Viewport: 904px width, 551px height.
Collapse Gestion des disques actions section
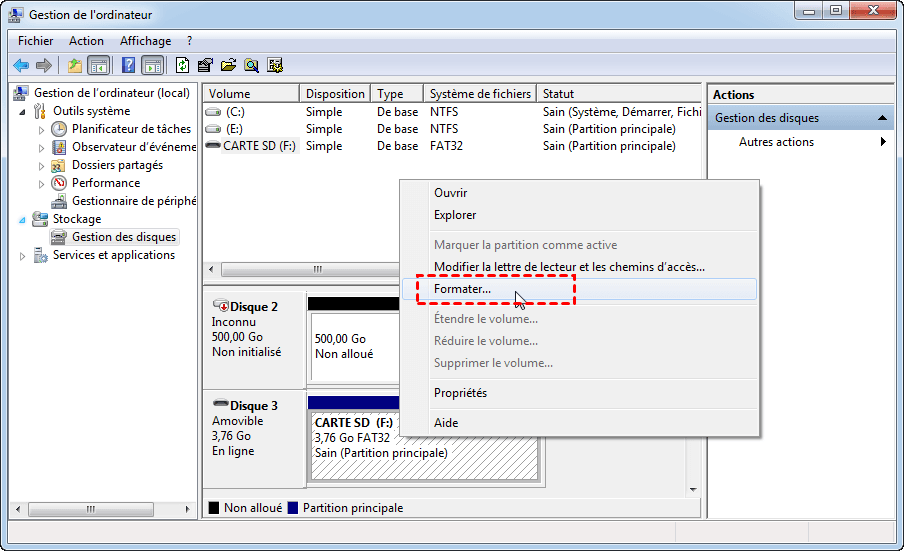[x=882, y=118]
